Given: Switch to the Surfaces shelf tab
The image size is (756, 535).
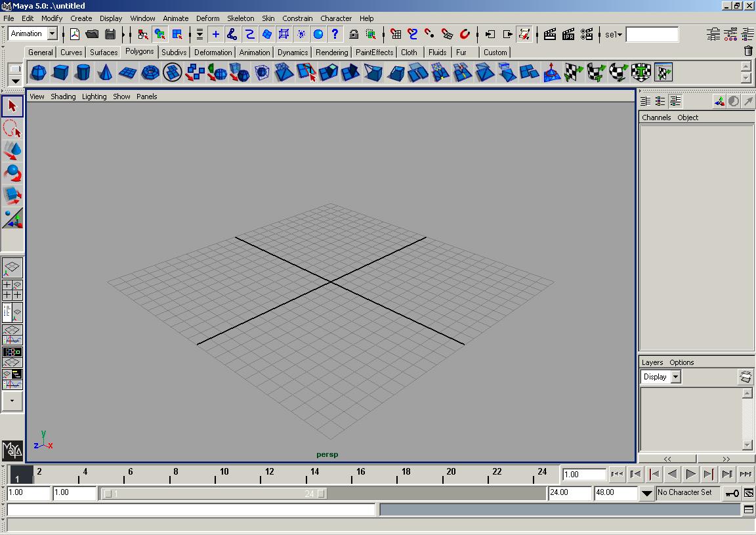Looking at the screenshot, I should (104, 52).
